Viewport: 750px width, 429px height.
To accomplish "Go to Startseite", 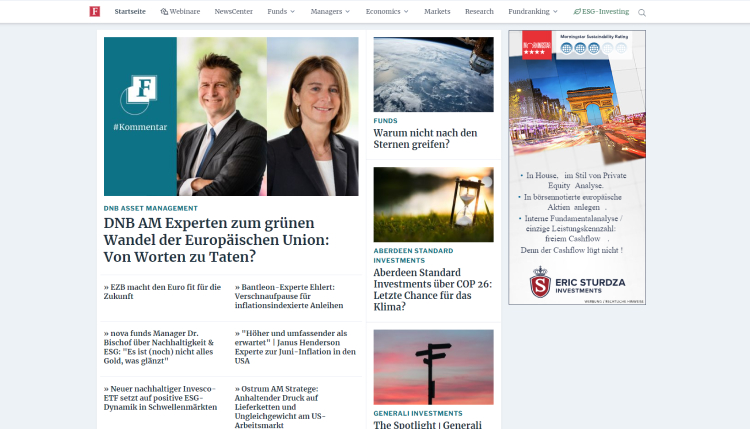I will pos(130,11).
